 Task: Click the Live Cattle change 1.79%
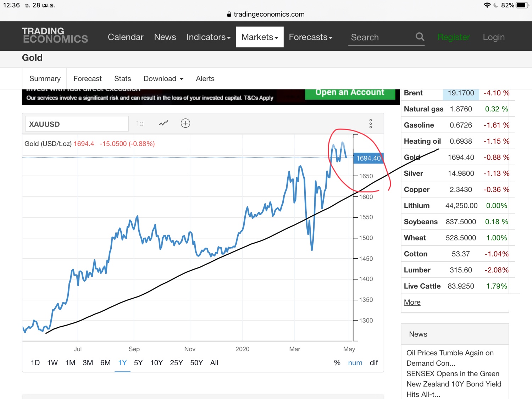coord(497,286)
